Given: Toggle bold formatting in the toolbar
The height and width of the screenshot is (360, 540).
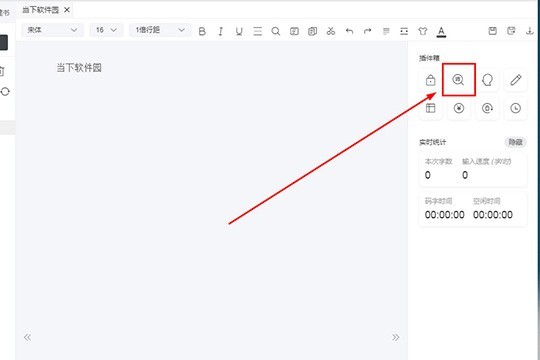Looking at the screenshot, I should (202, 31).
